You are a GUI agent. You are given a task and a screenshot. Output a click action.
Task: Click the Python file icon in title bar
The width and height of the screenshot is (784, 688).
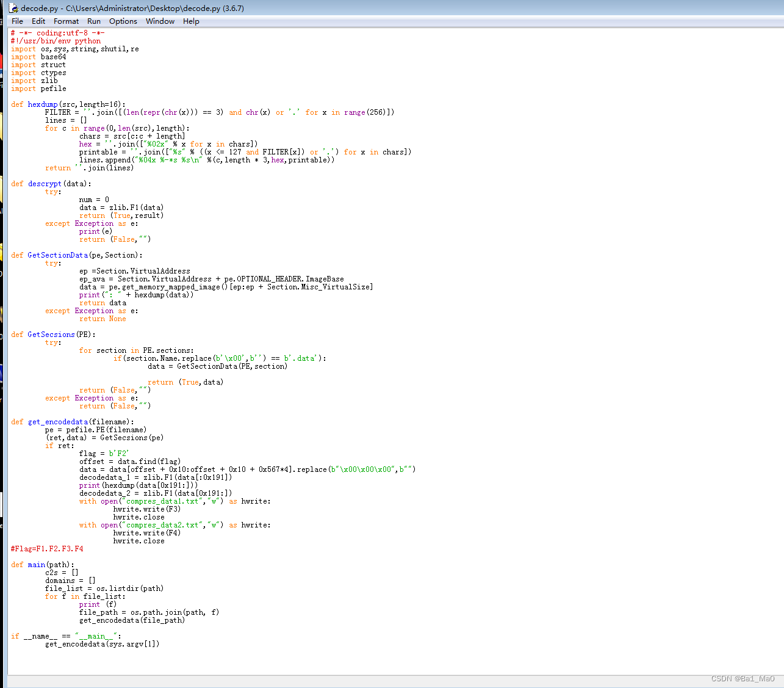[13, 8]
